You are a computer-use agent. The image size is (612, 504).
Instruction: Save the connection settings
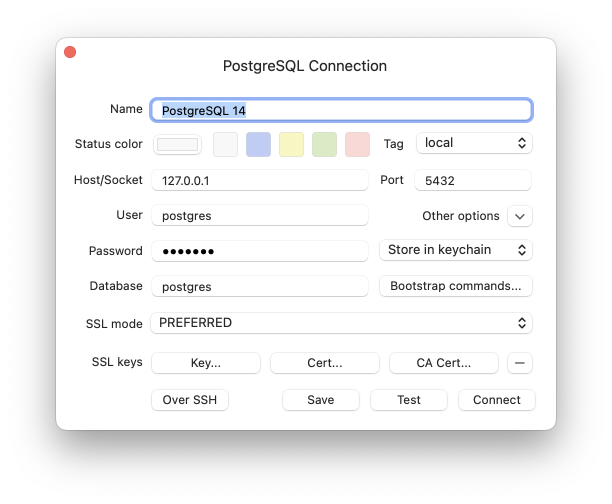click(x=321, y=400)
